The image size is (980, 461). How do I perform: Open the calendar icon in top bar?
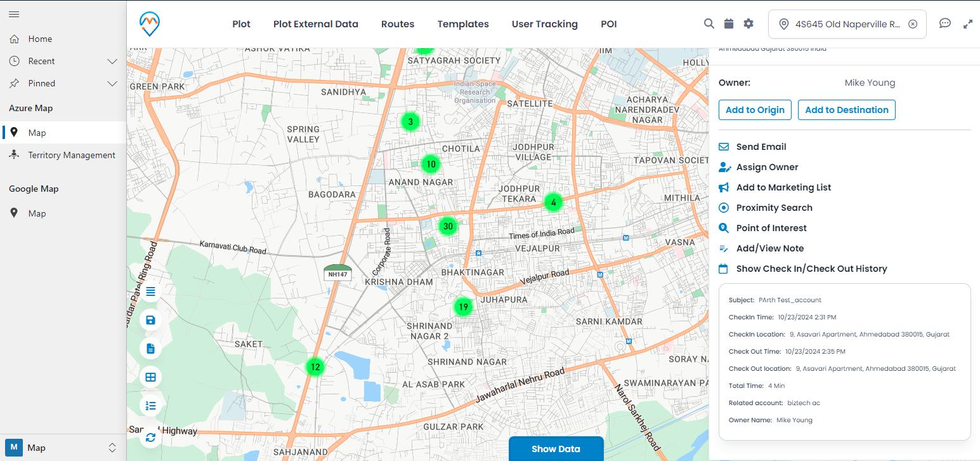729,23
